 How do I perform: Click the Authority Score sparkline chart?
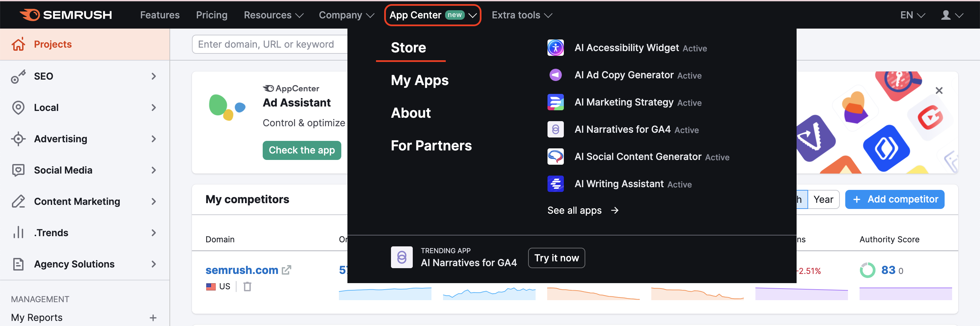[905, 293]
